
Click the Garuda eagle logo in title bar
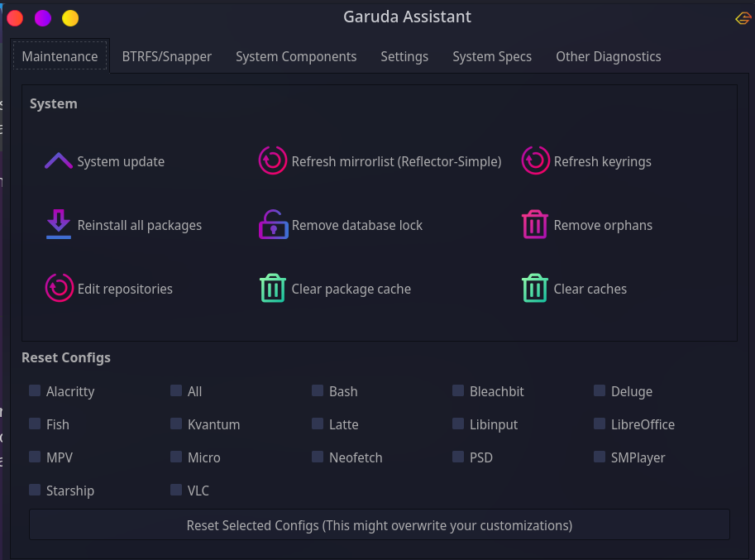point(743,18)
